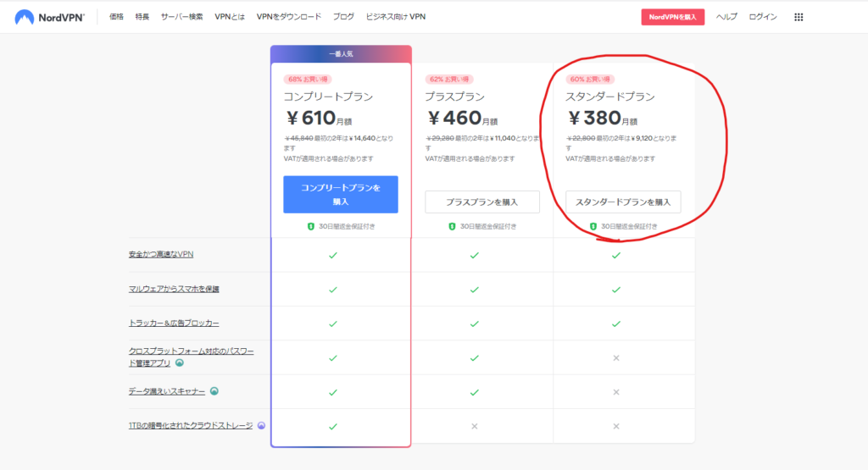Image resolution: width=868 pixels, height=470 pixels.
Task: Open the apps grid menu icon
Action: (x=798, y=17)
